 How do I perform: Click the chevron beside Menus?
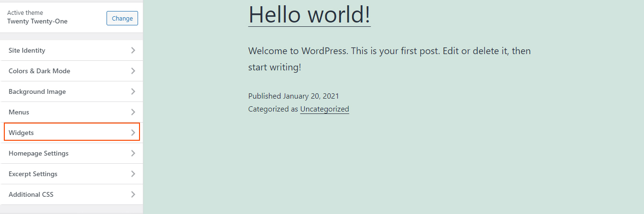click(133, 112)
